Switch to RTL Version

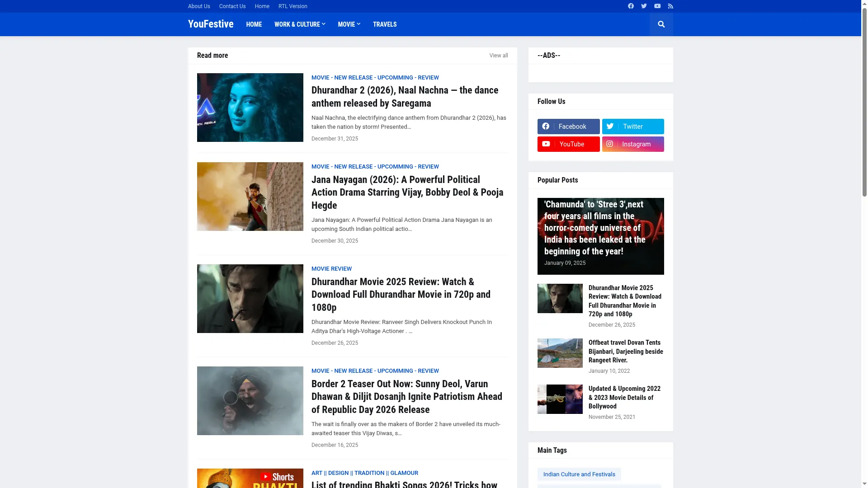point(293,6)
